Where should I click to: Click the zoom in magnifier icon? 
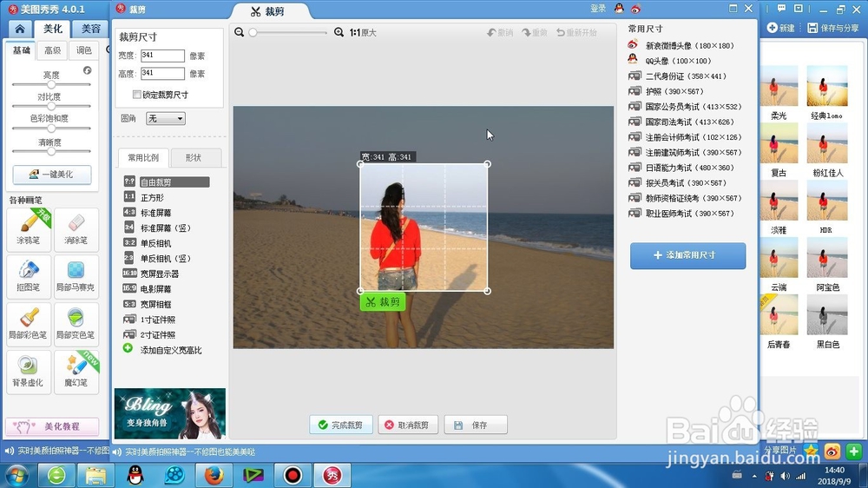(339, 33)
